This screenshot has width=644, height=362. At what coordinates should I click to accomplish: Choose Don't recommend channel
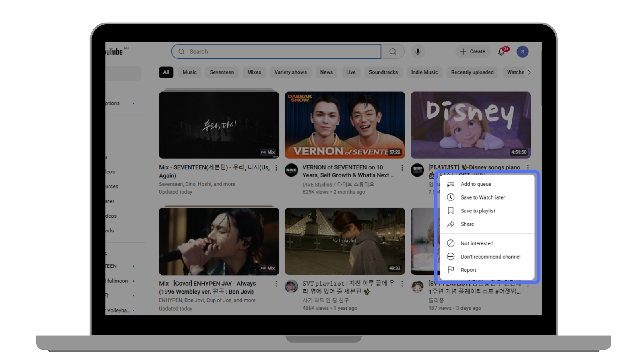487,257
